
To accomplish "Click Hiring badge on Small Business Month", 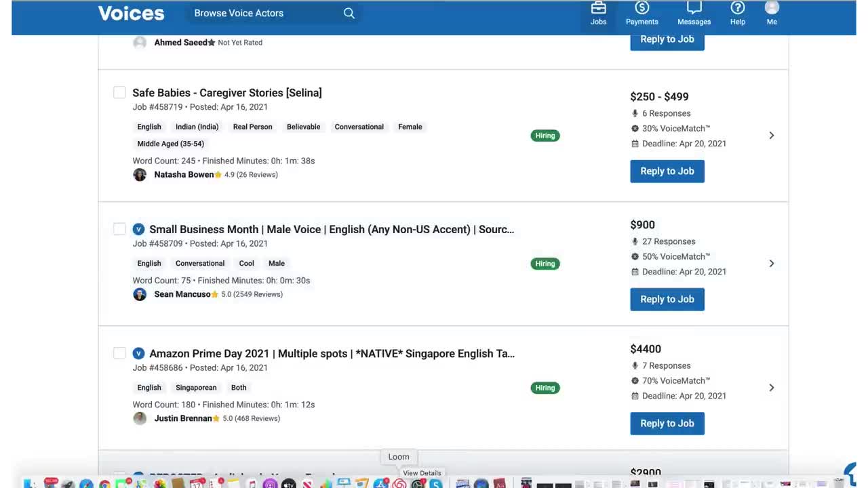I will tap(545, 264).
